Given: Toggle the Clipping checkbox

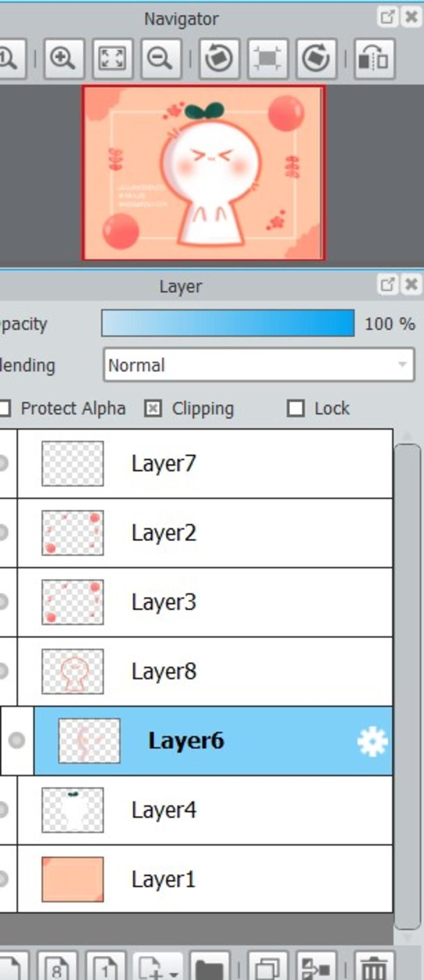Looking at the screenshot, I should [153, 408].
